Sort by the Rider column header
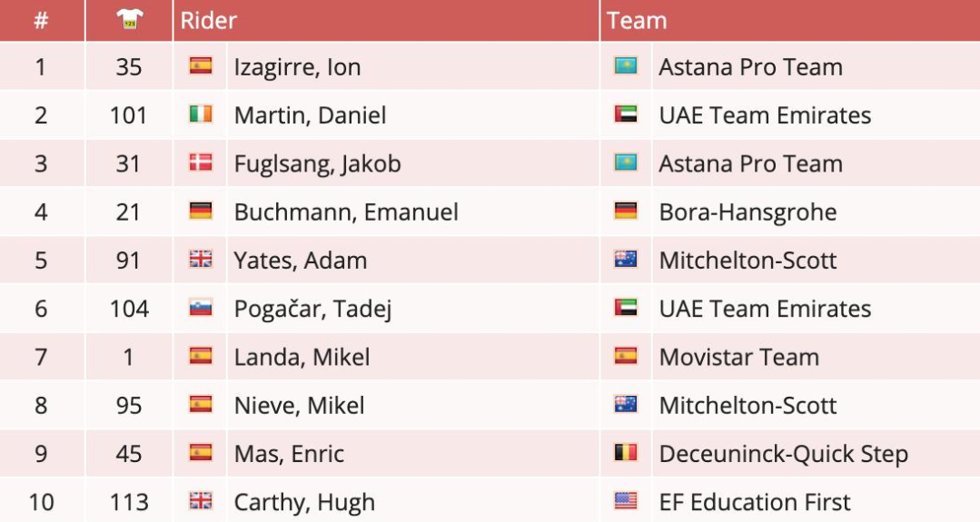 [x=209, y=21]
